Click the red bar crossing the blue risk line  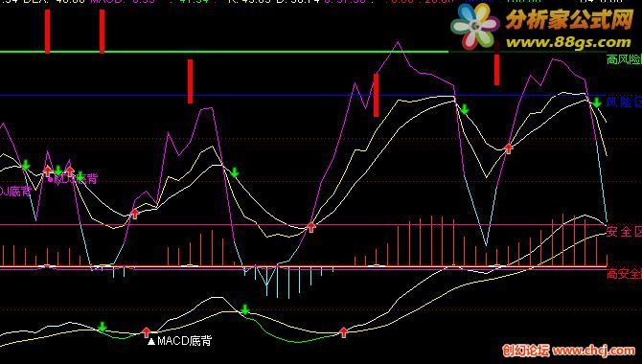point(376,95)
